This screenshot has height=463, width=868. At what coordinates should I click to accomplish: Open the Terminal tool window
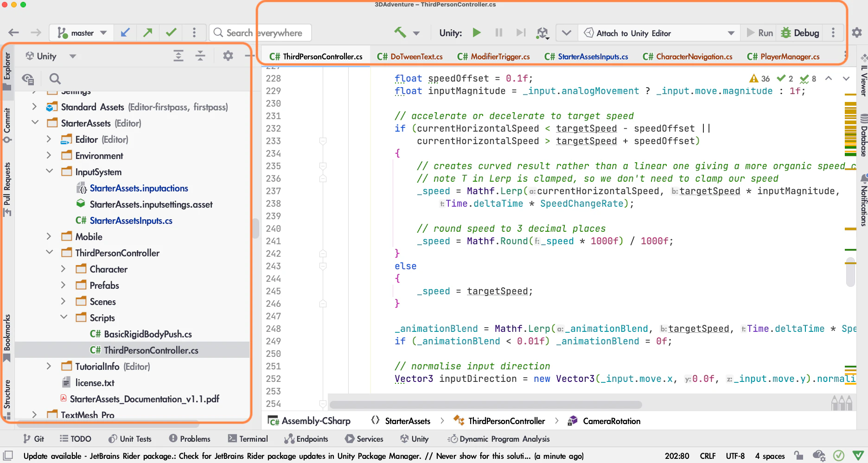pos(248,439)
